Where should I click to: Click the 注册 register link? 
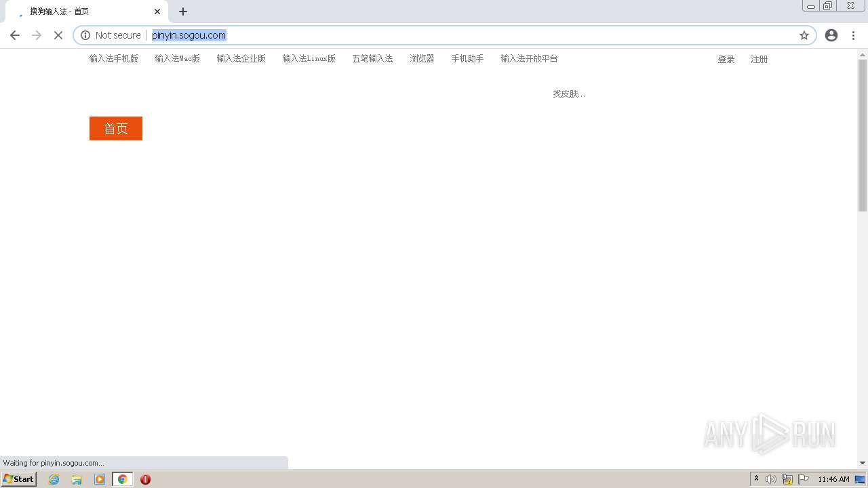point(759,60)
